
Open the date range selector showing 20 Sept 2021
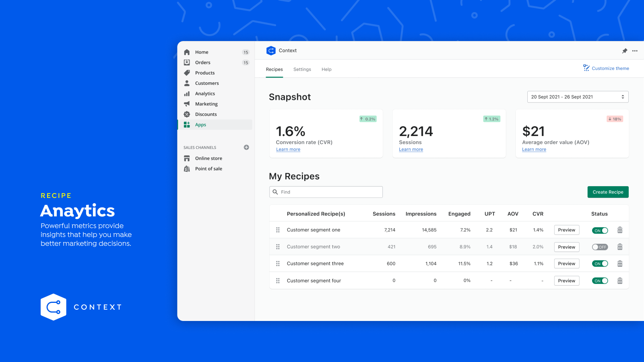(x=578, y=97)
